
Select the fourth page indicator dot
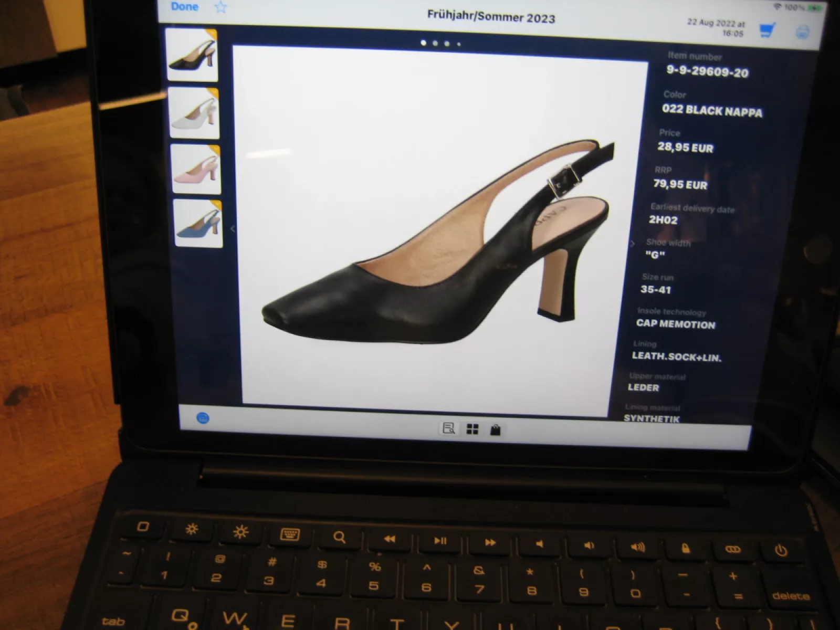click(x=459, y=44)
